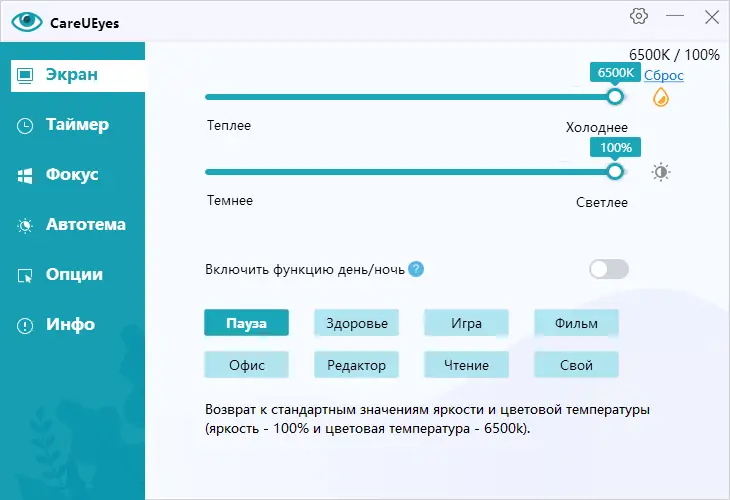Click the Темнее label
This screenshot has width=730, height=500.
click(x=230, y=200)
